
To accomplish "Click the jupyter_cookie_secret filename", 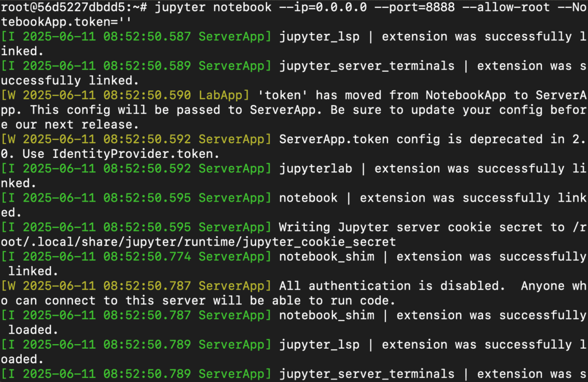I will click(x=319, y=242).
